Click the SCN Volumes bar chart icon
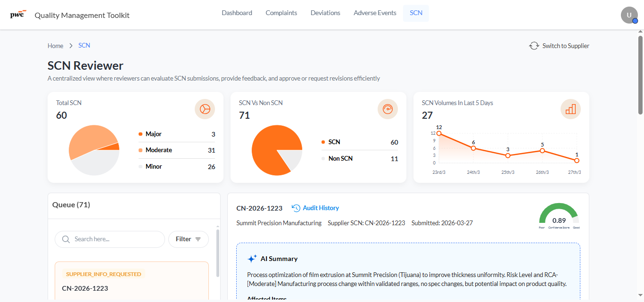The height and width of the screenshot is (302, 644). [571, 109]
